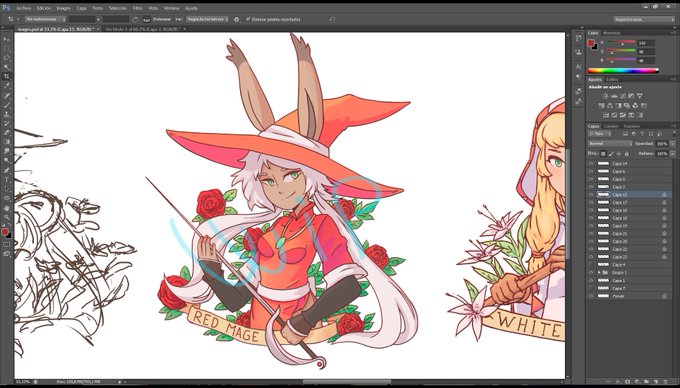Select the Clone Stamp tool
The image size is (680, 388).
7,114
